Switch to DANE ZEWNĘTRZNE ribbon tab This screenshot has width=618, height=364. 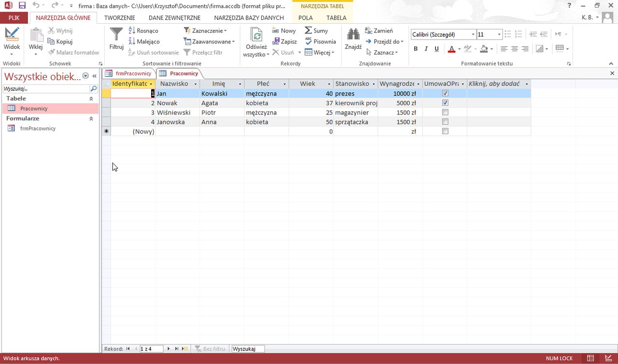point(174,18)
